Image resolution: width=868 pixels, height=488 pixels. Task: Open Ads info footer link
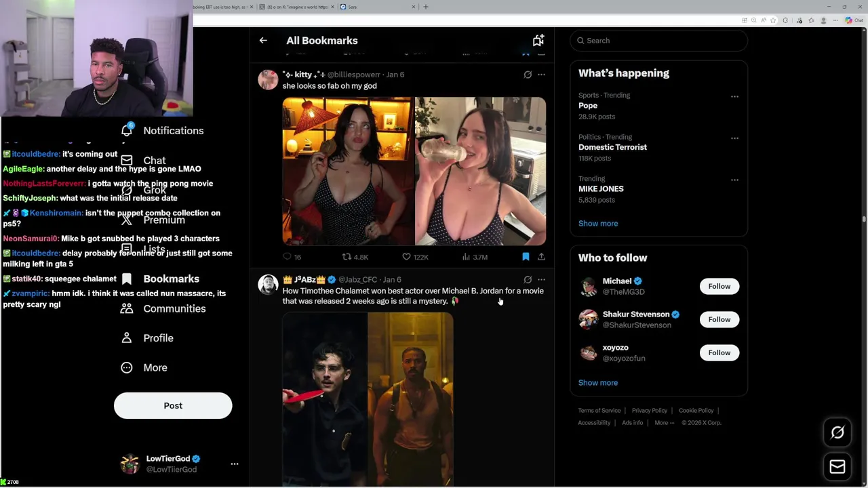633,423
